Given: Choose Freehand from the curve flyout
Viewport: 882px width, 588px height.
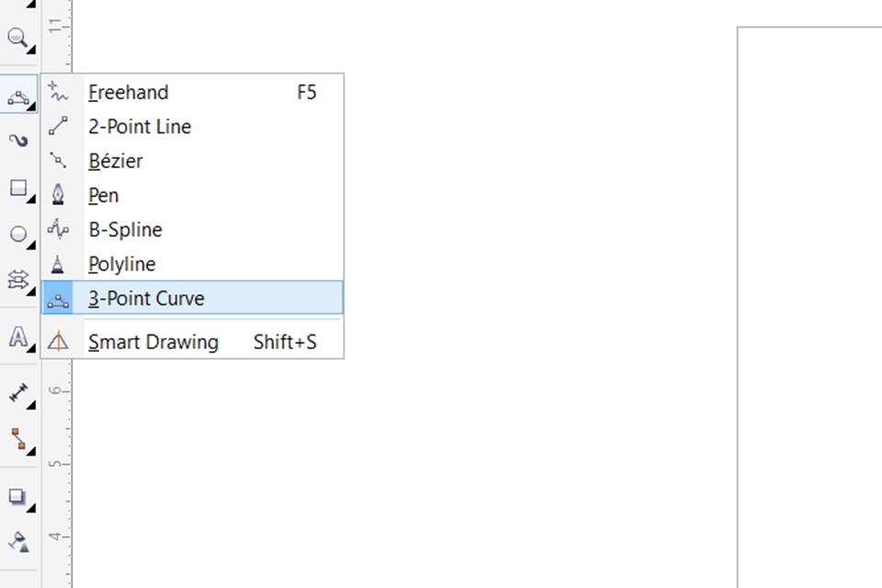Looking at the screenshot, I should click(129, 92).
